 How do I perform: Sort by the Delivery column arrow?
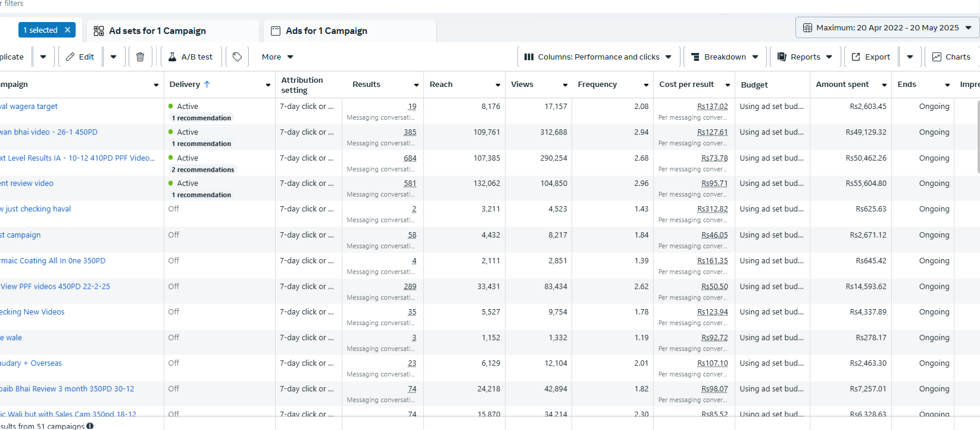coord(207,85)
